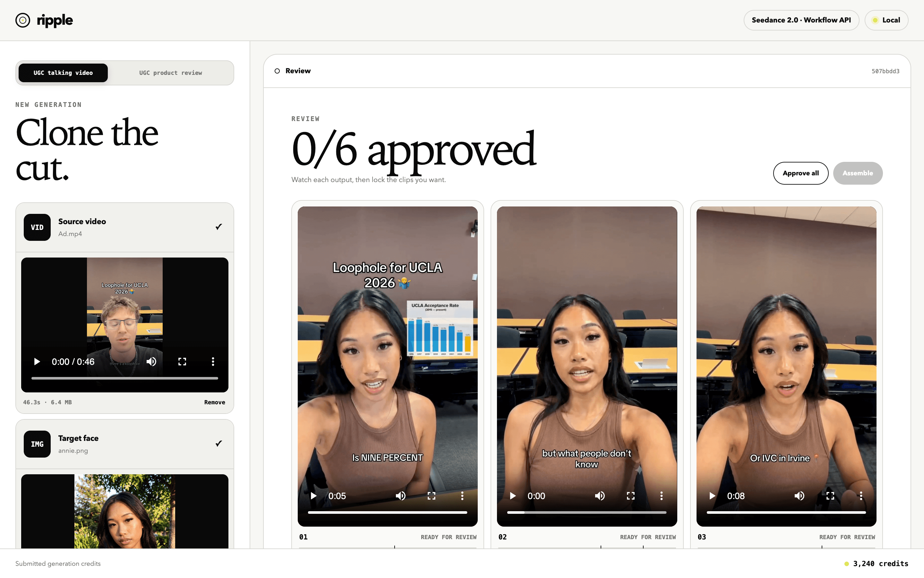Seek along the source video progress bar
Viewport: 924px width, 578px height.
tap(124, 378)
